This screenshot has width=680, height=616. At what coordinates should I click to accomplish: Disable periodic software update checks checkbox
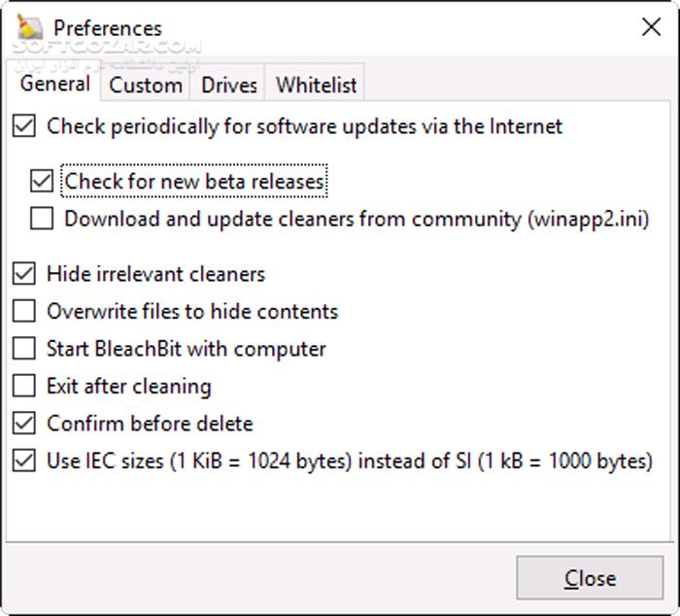(24, 126)
